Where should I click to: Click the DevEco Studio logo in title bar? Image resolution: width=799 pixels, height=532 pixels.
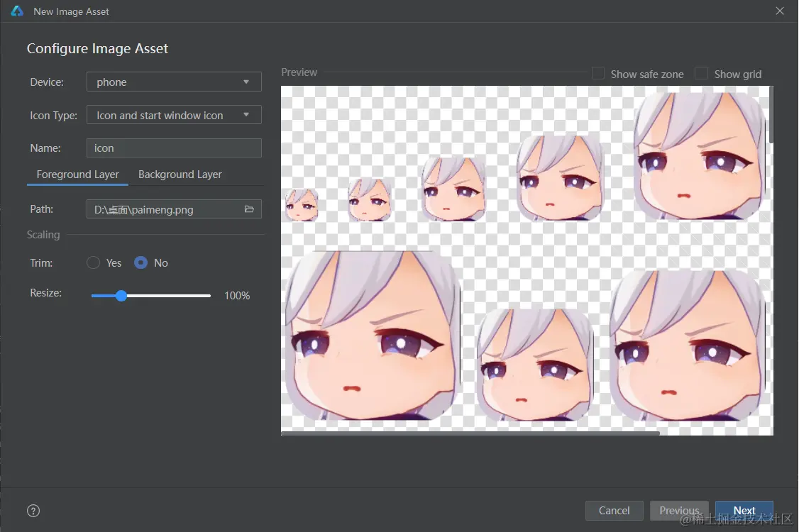(16, 11)
